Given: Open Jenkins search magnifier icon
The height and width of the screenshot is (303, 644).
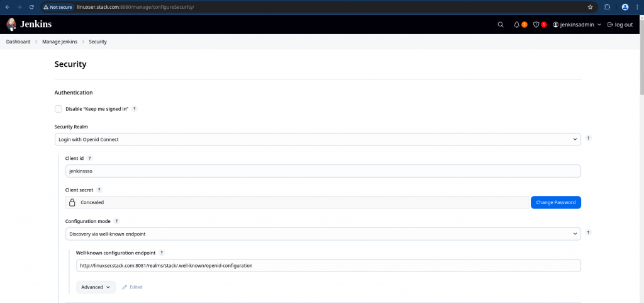Looking at the screenshot, I should [500, 25].
